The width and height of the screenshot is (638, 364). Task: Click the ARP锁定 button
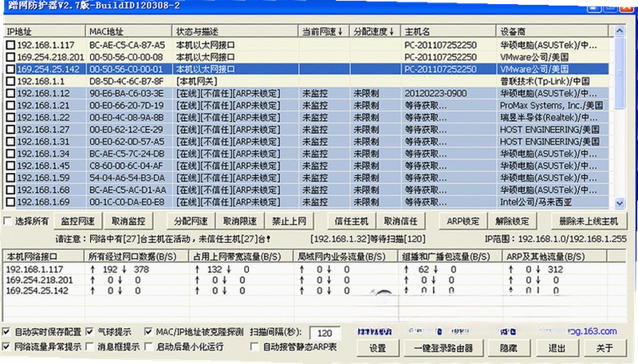click(463, 221)
